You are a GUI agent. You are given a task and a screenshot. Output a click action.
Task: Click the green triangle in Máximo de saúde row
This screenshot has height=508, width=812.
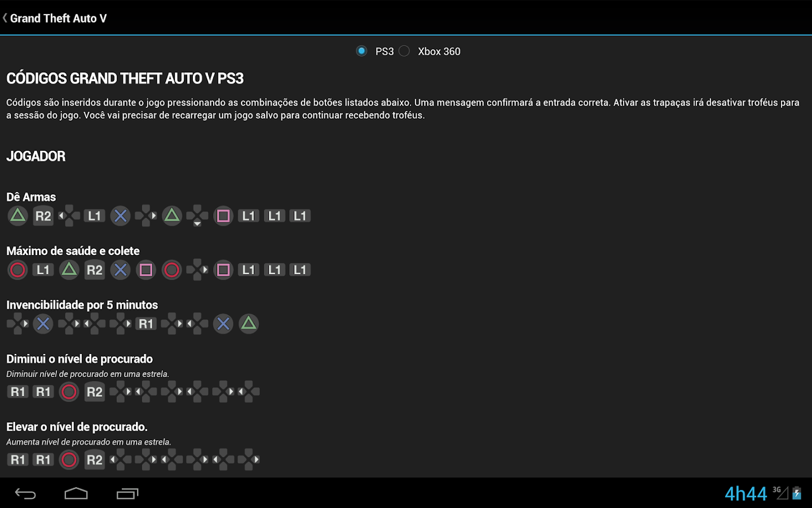click(x=69, y=270)
